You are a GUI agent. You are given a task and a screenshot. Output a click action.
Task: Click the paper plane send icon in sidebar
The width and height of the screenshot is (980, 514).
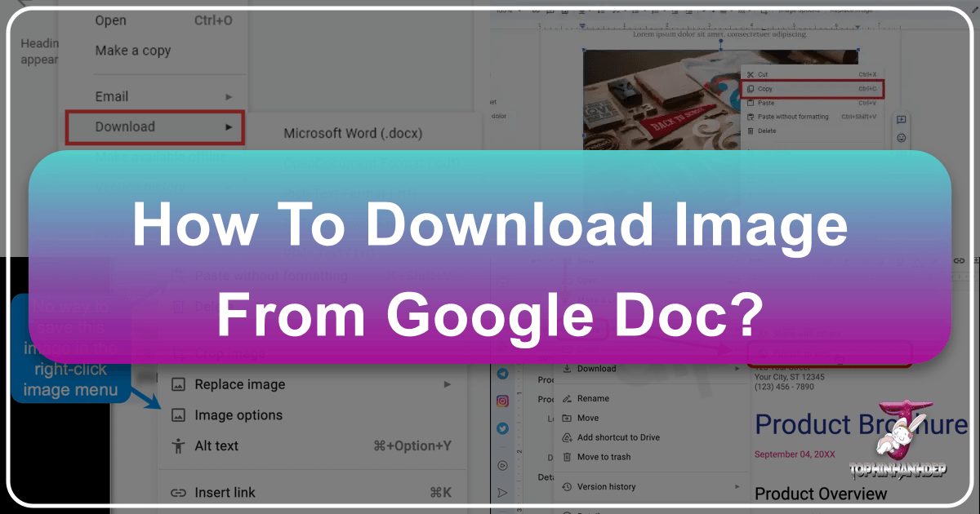click(x=503, y=492)
